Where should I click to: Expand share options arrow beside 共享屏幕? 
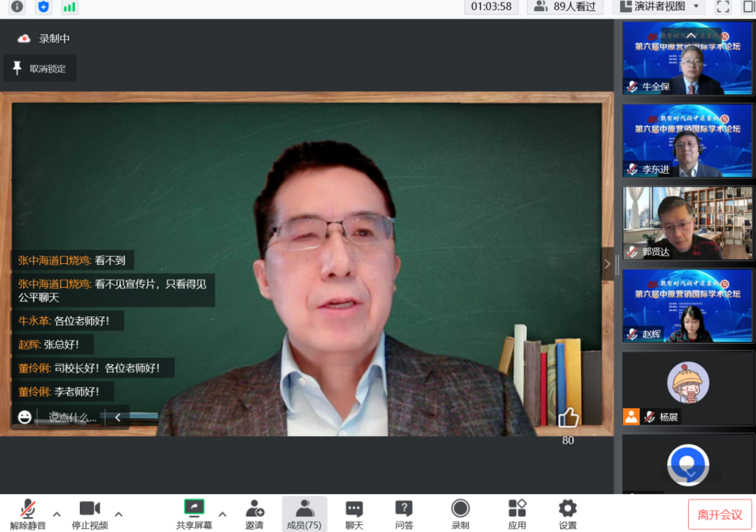223,514
